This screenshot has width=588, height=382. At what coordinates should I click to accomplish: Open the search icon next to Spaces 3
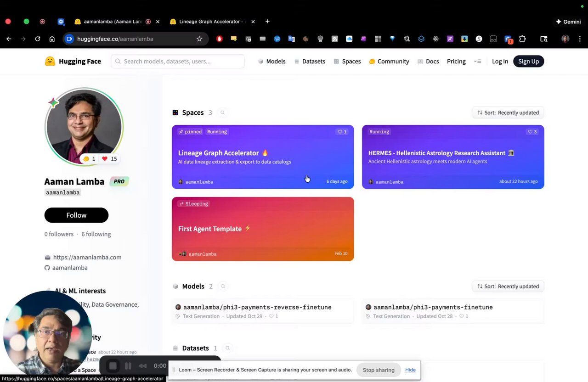pos(223,112)
